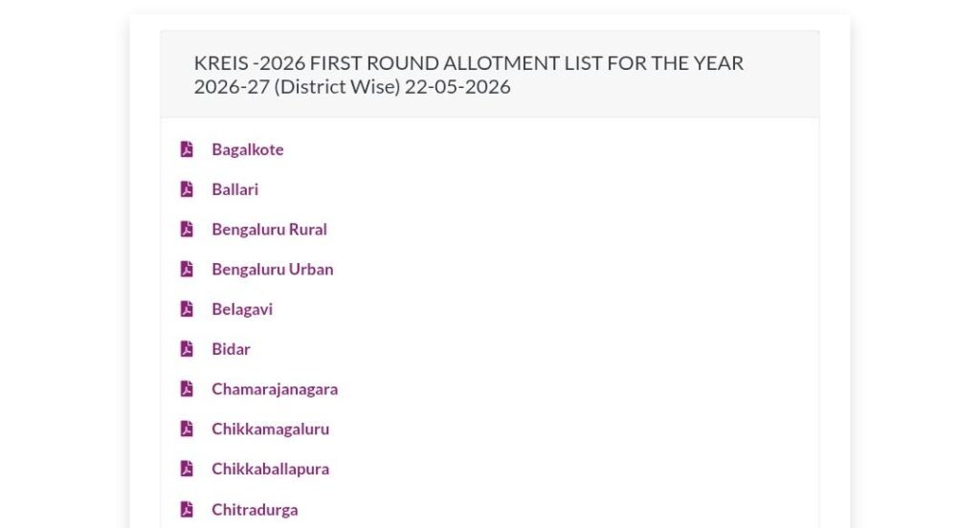Click the PDF icon beside Bagalkote
This screenshot has height=528, width=980.
tap(187, 149)
